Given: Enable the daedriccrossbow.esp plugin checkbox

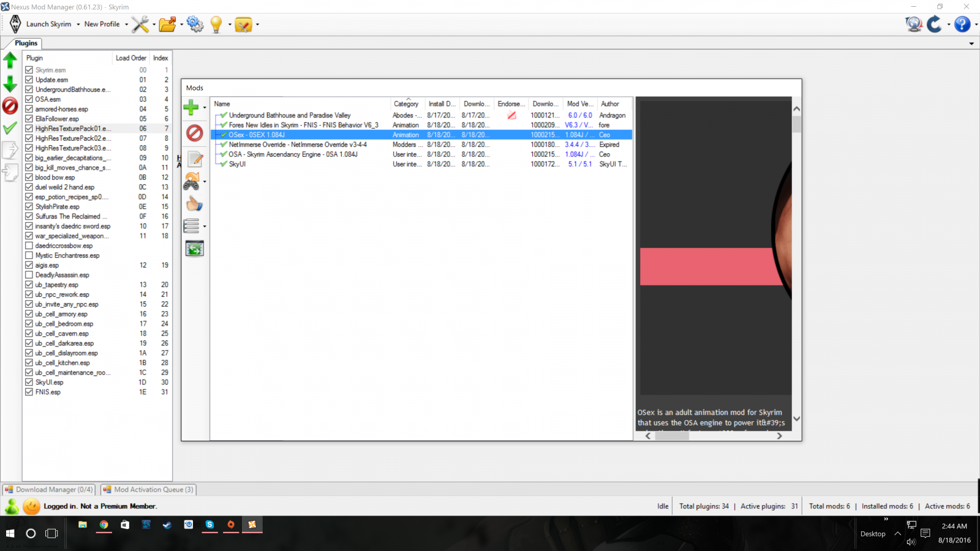Looking at the screenshot, I should click(x=29, y=246).
